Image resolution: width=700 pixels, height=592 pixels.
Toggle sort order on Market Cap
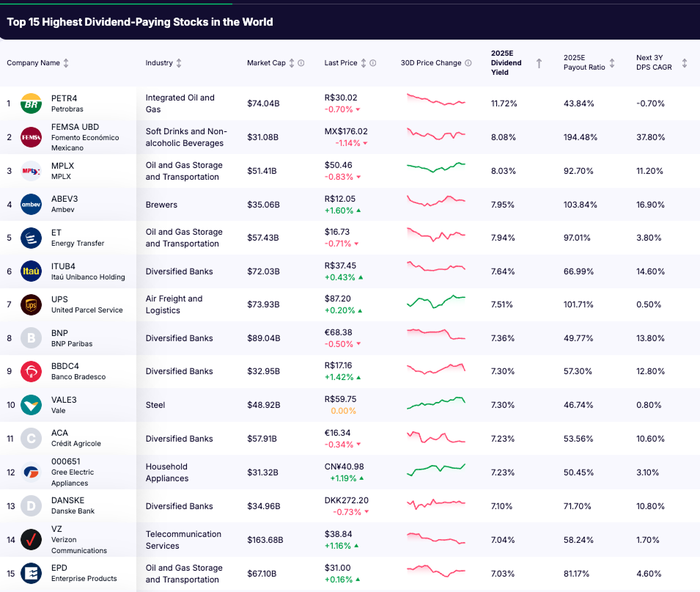point(291,62)
